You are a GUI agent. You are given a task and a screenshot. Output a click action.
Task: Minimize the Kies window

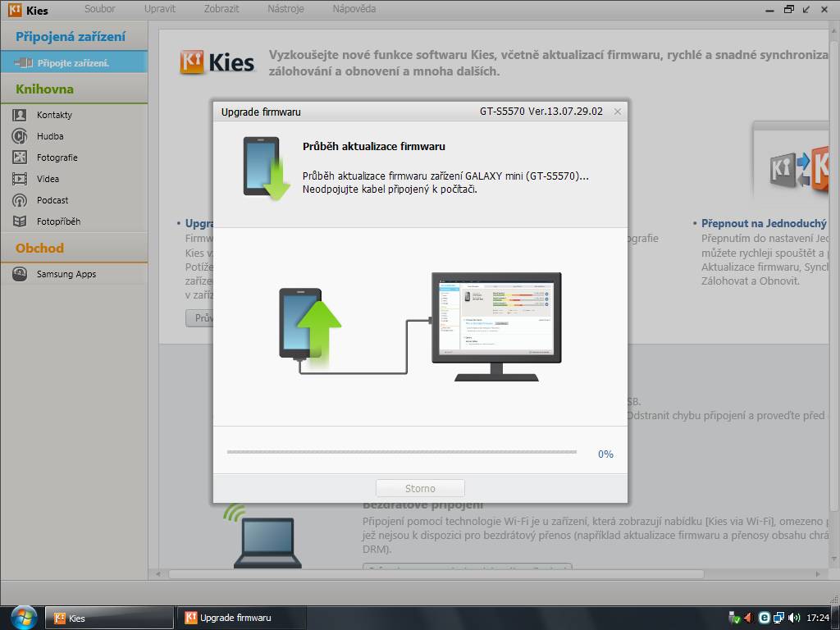click(769, 10)
